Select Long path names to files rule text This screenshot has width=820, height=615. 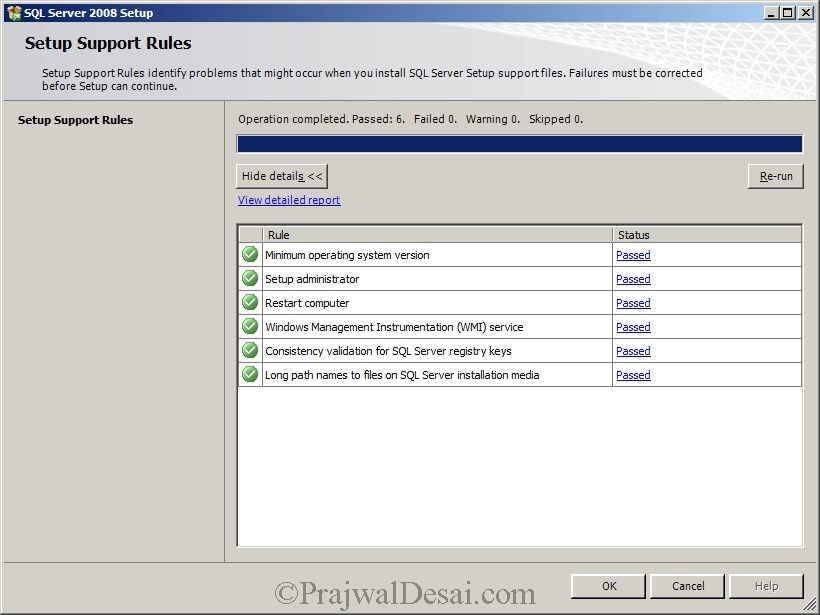tap(402, 375)
